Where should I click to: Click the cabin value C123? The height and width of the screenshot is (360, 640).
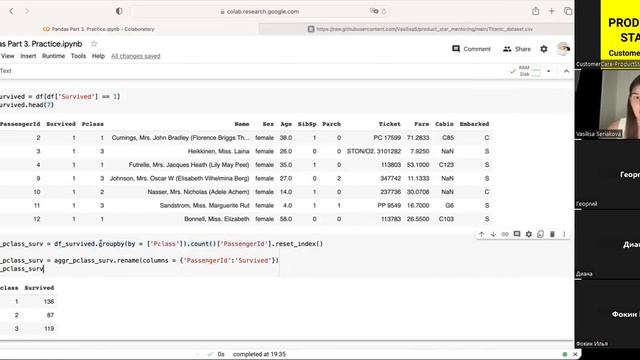point(446,165)
